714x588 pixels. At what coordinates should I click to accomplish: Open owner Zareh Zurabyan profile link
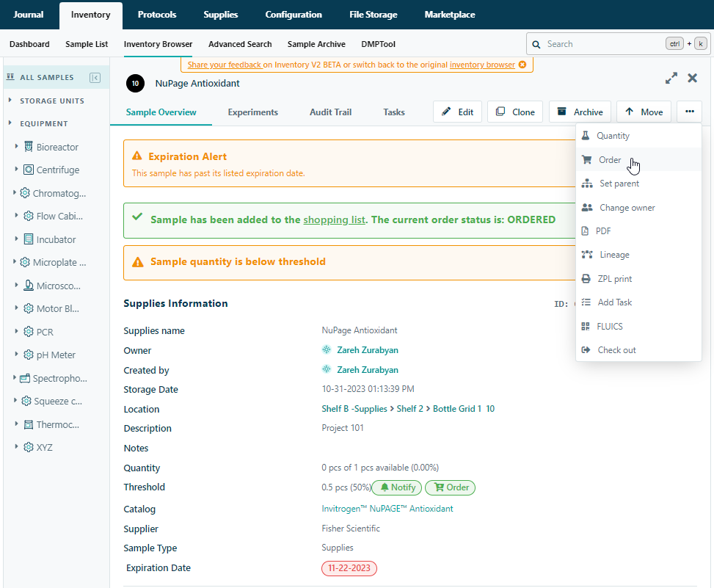(x=368, y=350)
